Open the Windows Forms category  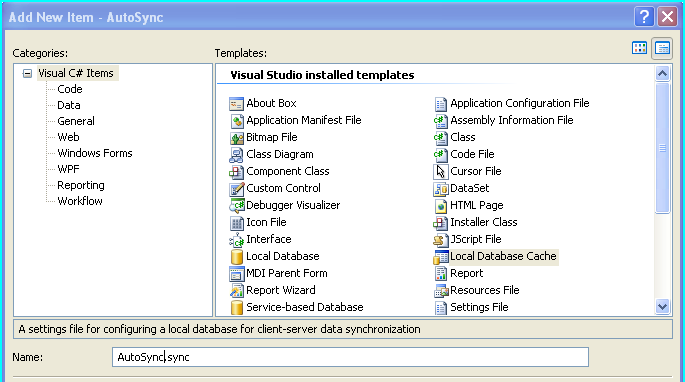point(95,153)
